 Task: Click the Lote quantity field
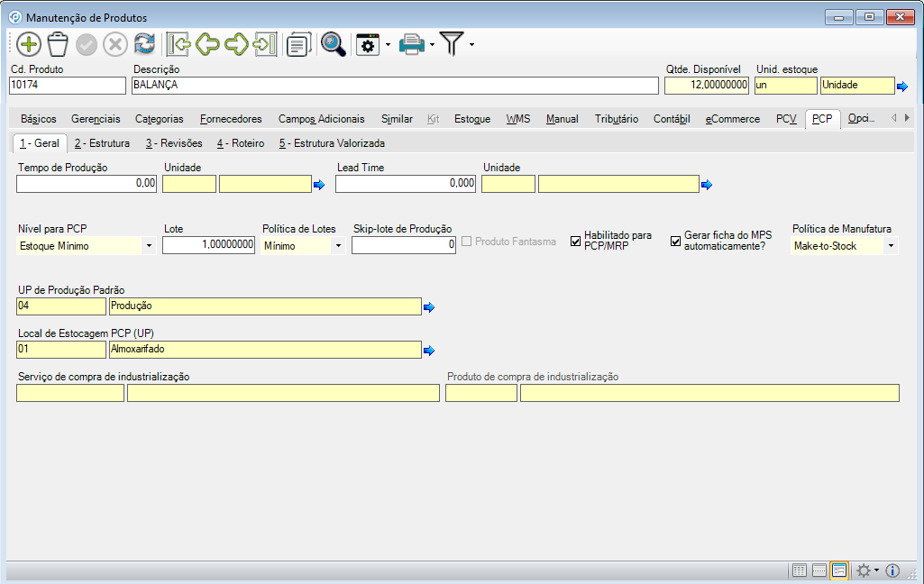coord(208,245)
